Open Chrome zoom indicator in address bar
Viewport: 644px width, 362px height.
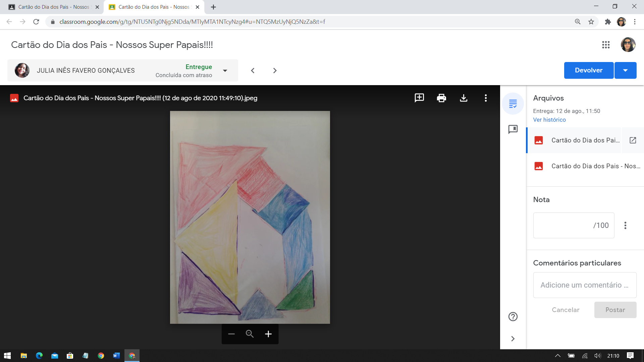(x=578, y=22)
